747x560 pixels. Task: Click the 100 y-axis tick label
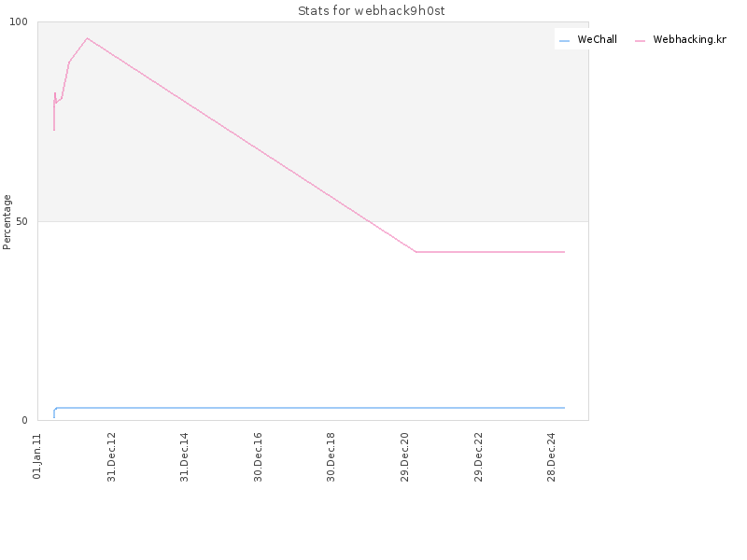pyautogui.click(x=19, y=21)
